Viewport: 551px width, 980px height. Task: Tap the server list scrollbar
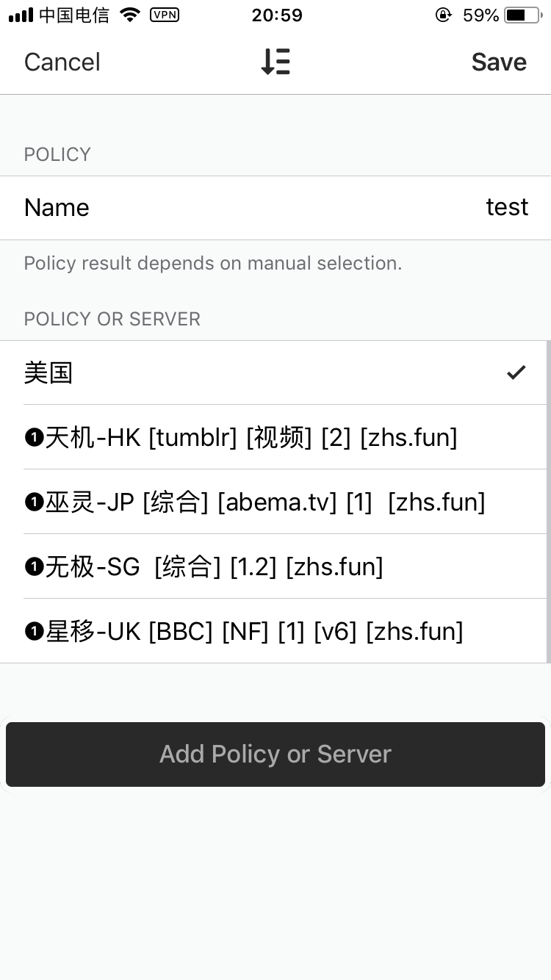pos(548,502)
